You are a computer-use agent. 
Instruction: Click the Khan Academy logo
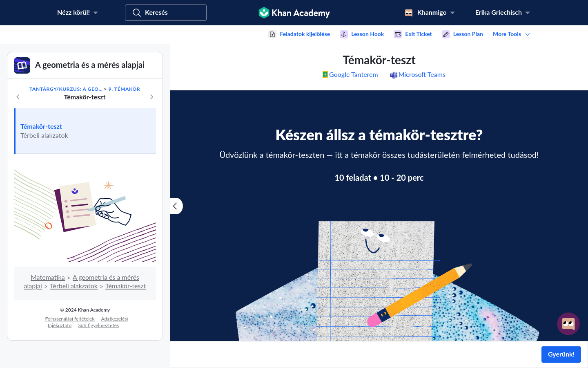(294, 13)
